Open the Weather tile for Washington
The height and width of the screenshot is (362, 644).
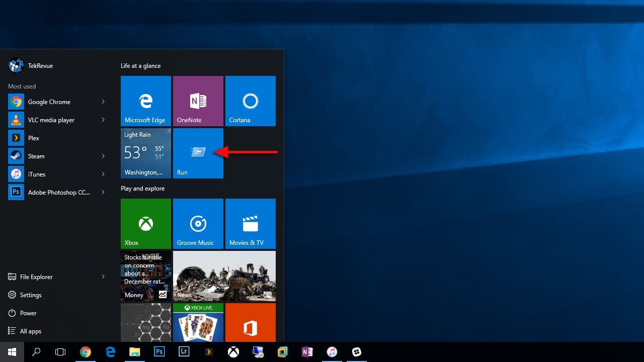click(x=146, y=153)
